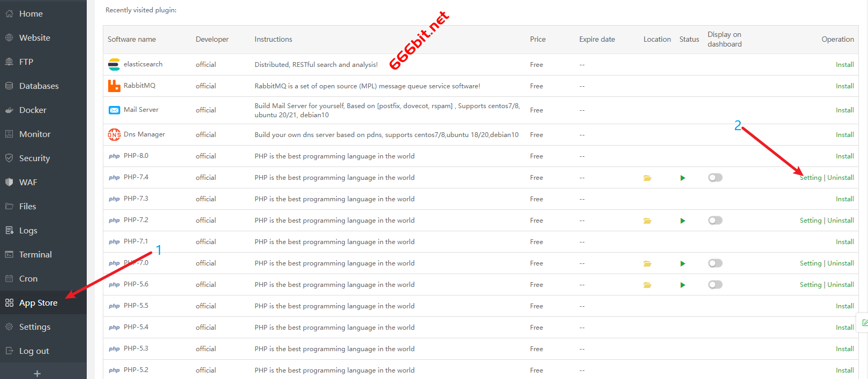Uninstall the PHP-7.0 plugin
The image size is (868, 379).
(x=841, y=263)
